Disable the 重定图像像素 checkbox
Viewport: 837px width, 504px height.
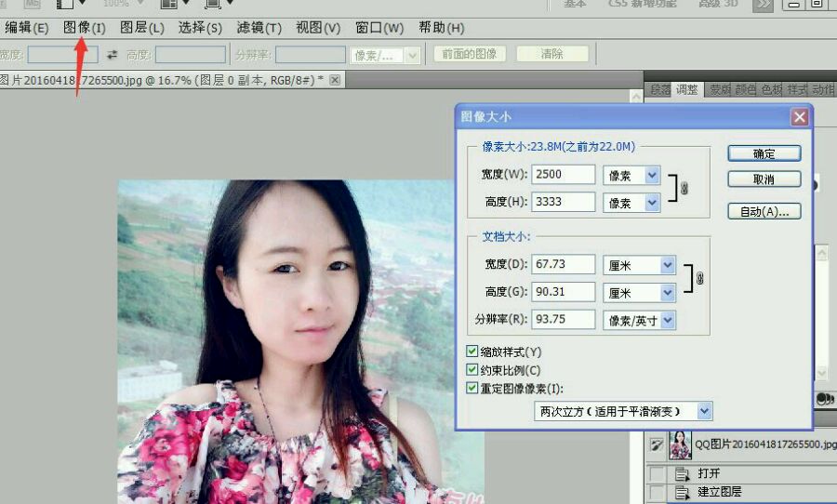pyautogui.click(x=473, y=388)
